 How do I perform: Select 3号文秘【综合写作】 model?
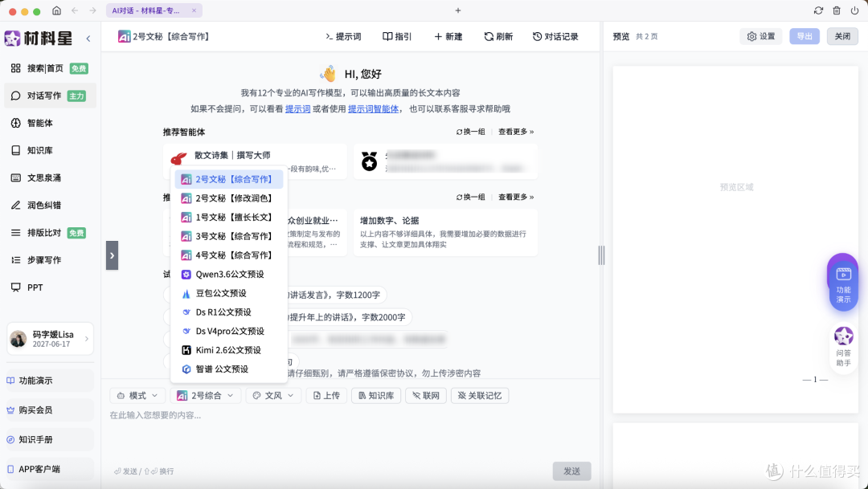click(x=228, y=236)
